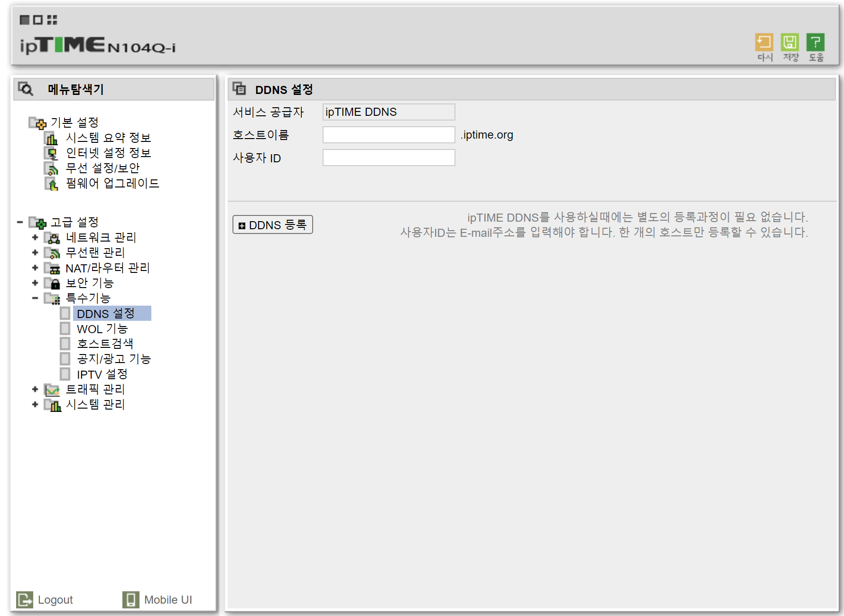Click the 기본 설정 folder icon

[x=37, y=123]
